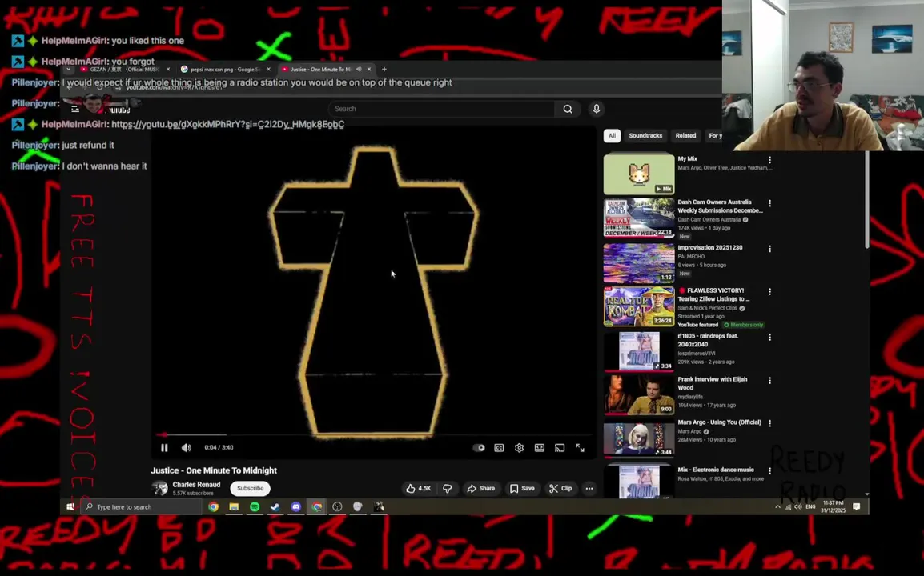Open File Explorer from the taskbar
Screen dimensions: 924x576
[x=234, y=507]
